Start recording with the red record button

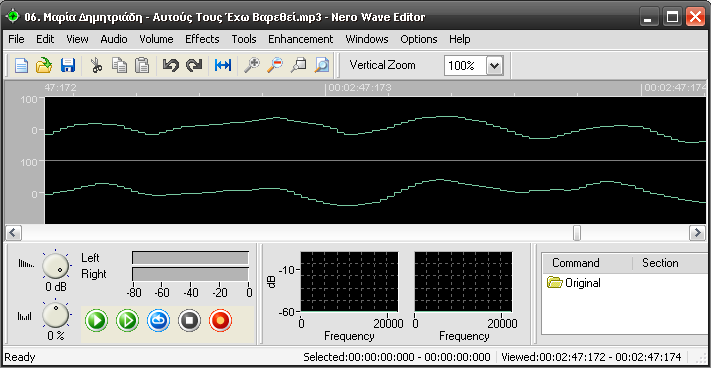pos(220,321)
